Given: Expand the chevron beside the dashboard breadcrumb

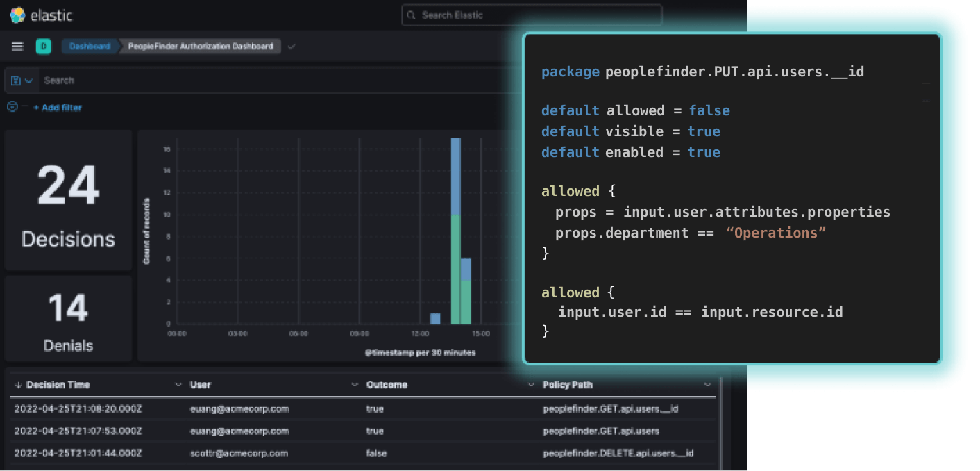Looking at the screenshot, I should click(292, 47).
